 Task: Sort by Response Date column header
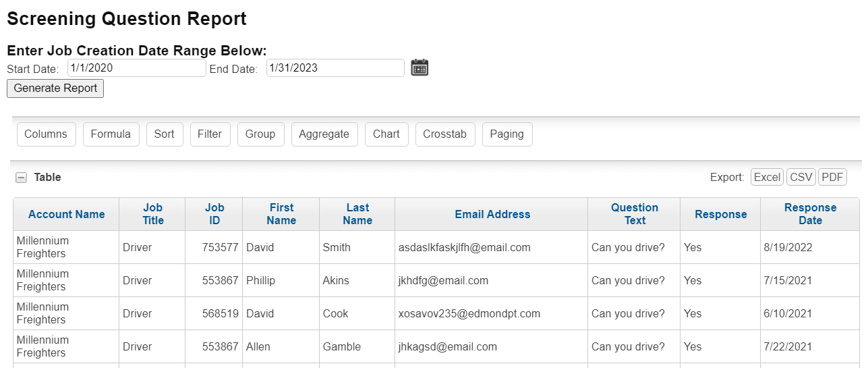pyautogui.click(x=810, y=214)
